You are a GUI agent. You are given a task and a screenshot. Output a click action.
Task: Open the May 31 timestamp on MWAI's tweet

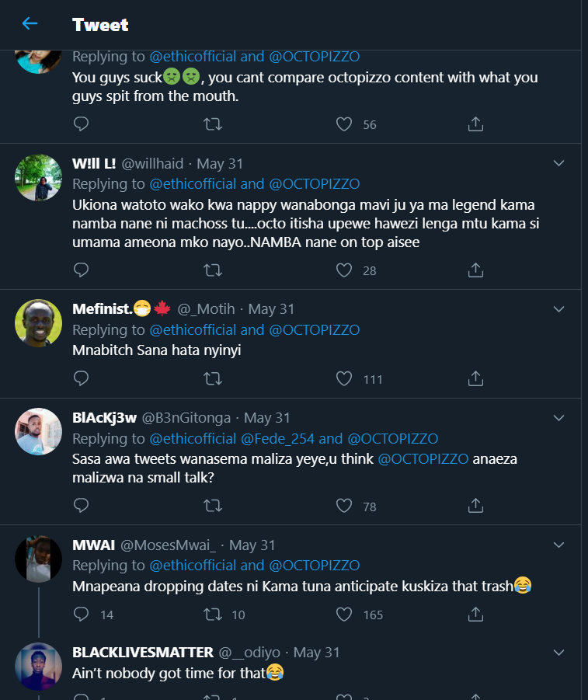tap(252, 545)
